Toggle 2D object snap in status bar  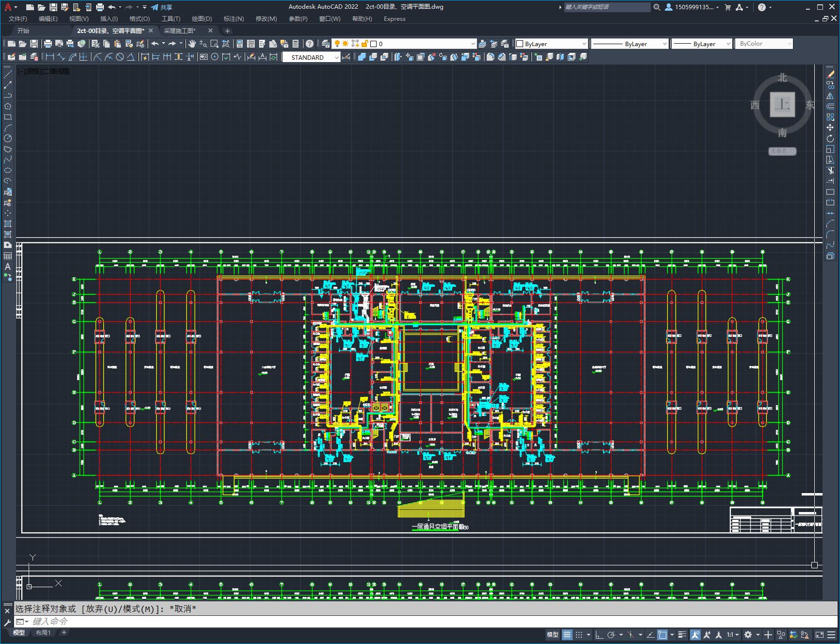click(x=662, y=634)
